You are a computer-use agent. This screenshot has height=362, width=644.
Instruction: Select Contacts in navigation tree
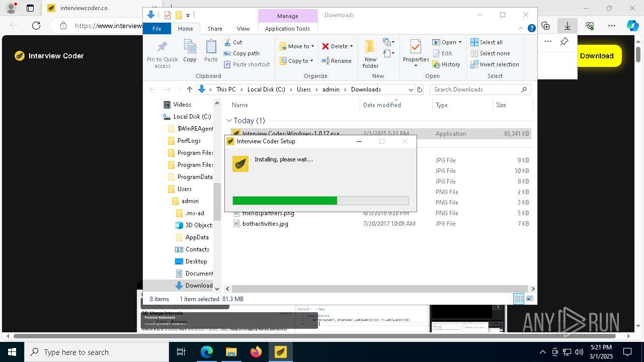coord(197,249)
